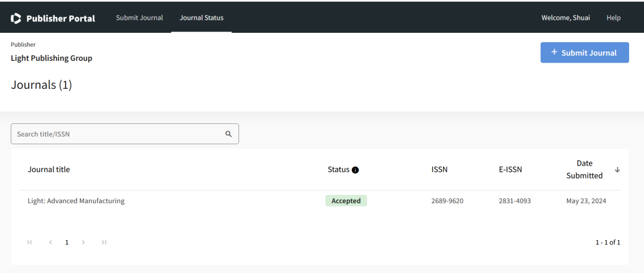Screen dimensions: 644x273
Task: Go to first page of results
Action: (30, 242)
